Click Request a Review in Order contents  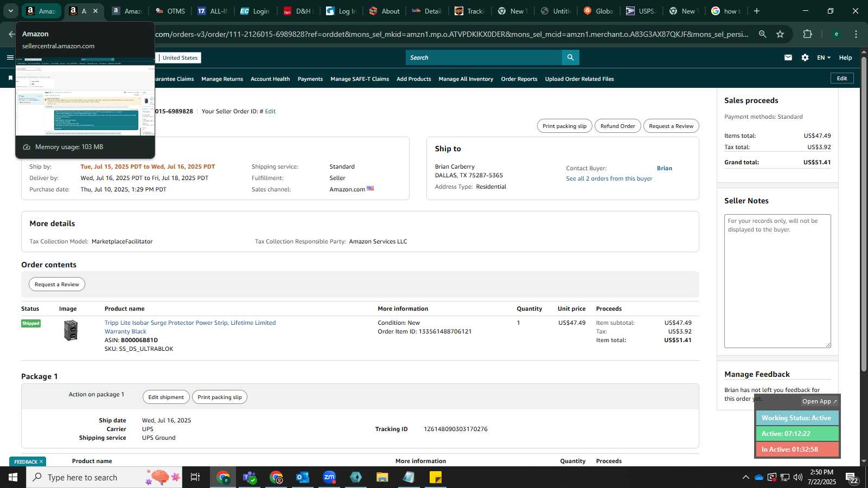[57, 284]
